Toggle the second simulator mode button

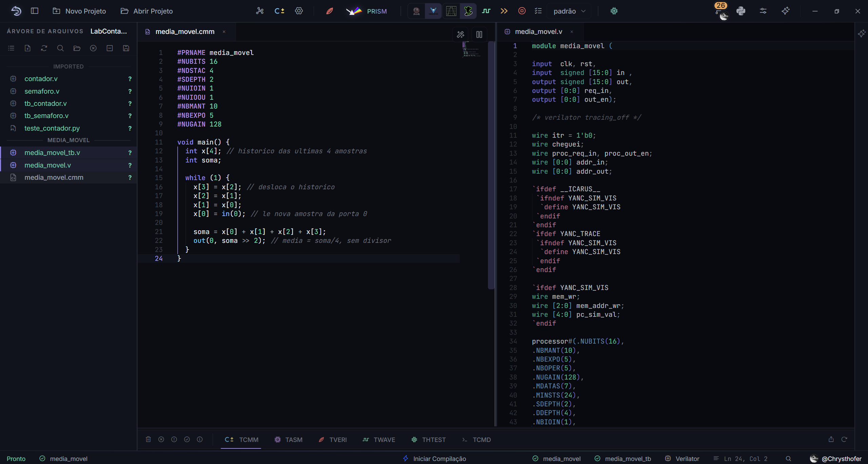click(x=433, y=11)
